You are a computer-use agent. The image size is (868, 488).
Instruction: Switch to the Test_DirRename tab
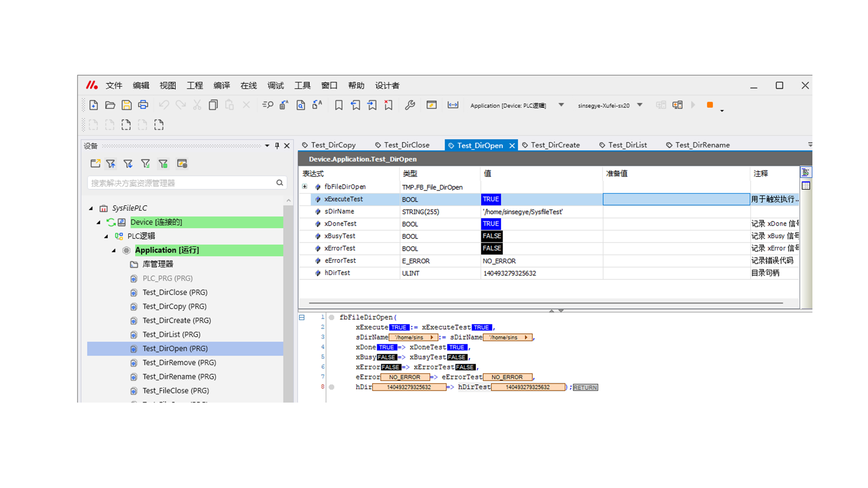(x=698, y=145)
